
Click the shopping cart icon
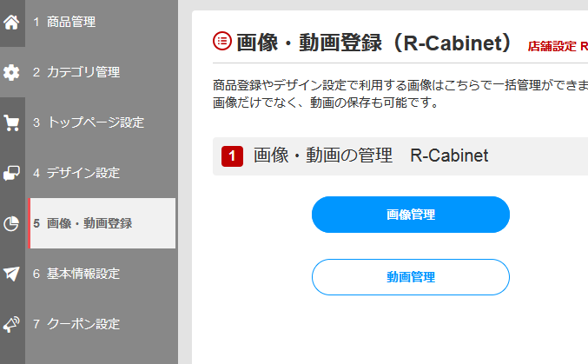pos(11,123)
